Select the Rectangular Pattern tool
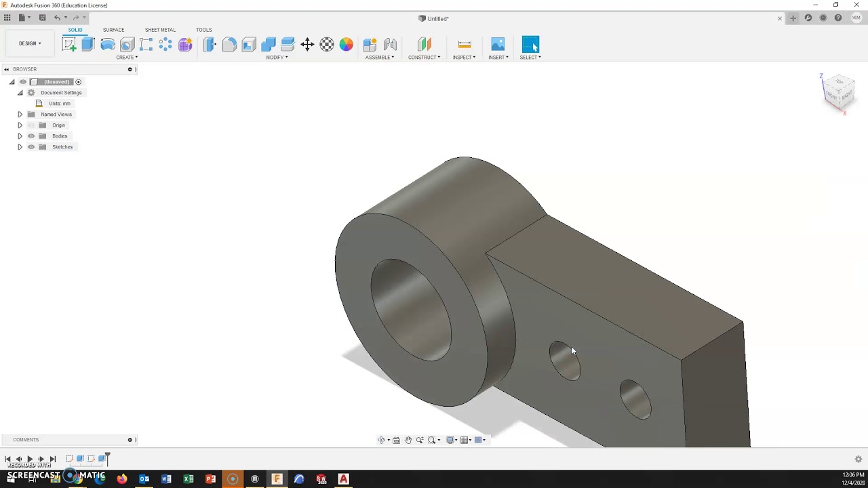 [146, 45]
